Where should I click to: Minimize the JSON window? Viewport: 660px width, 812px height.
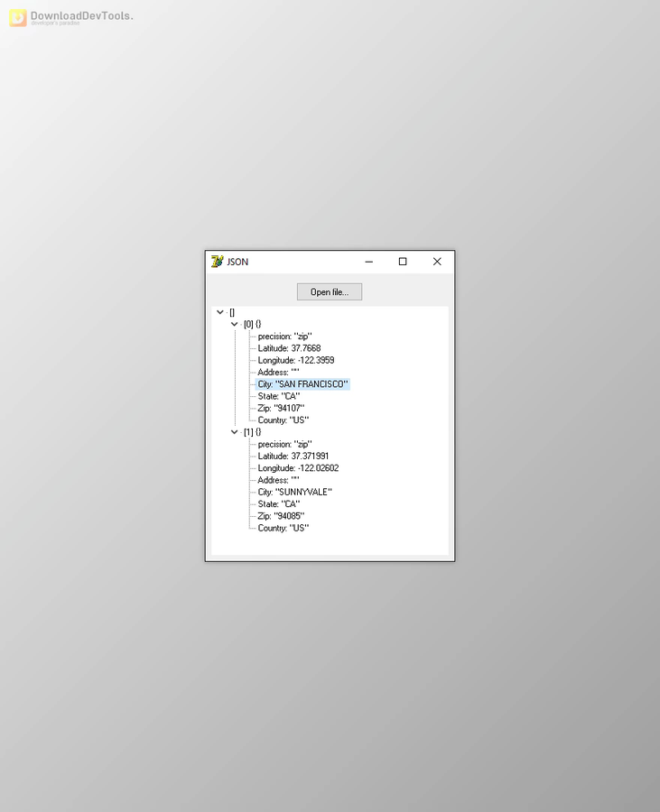coord(369,262)
